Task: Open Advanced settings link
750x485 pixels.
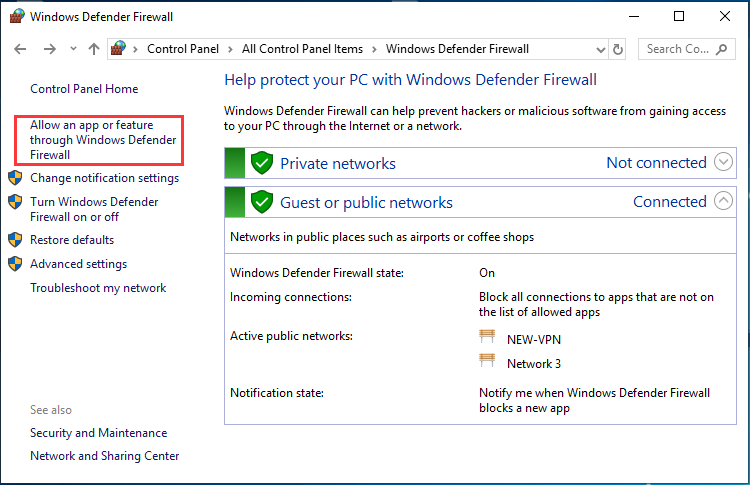Action: tap(78, 264)
